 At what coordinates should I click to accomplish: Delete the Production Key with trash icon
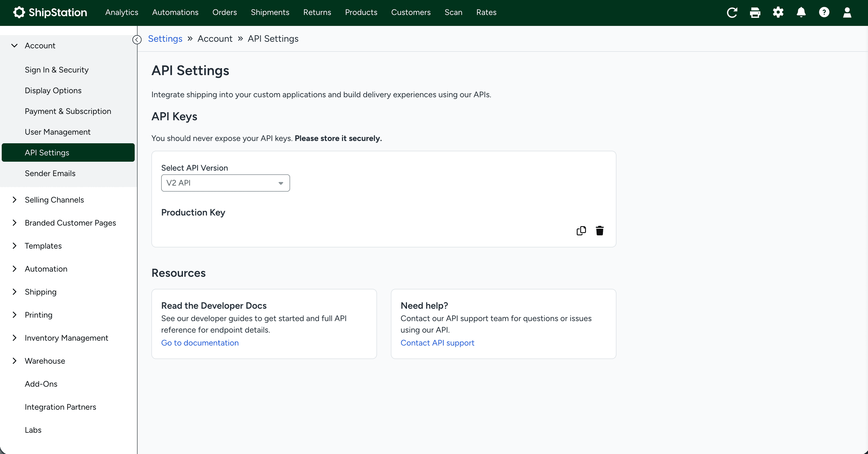[599, 231]
